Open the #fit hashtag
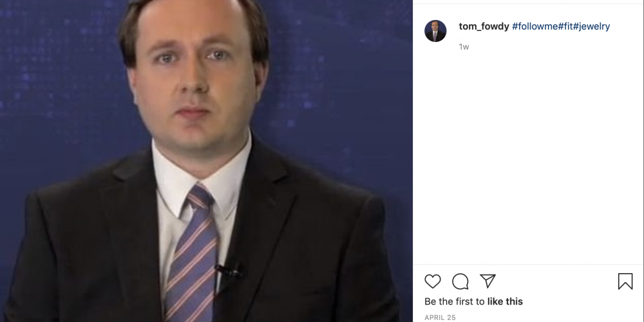This screenshot has height=322, width=644. [x=565, y=26]
